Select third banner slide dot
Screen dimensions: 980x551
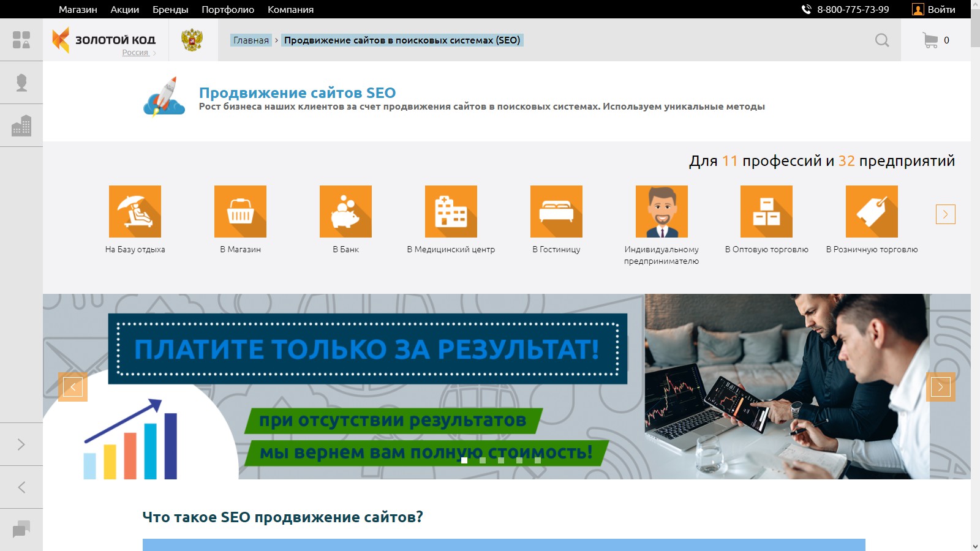tap(501, 460)
